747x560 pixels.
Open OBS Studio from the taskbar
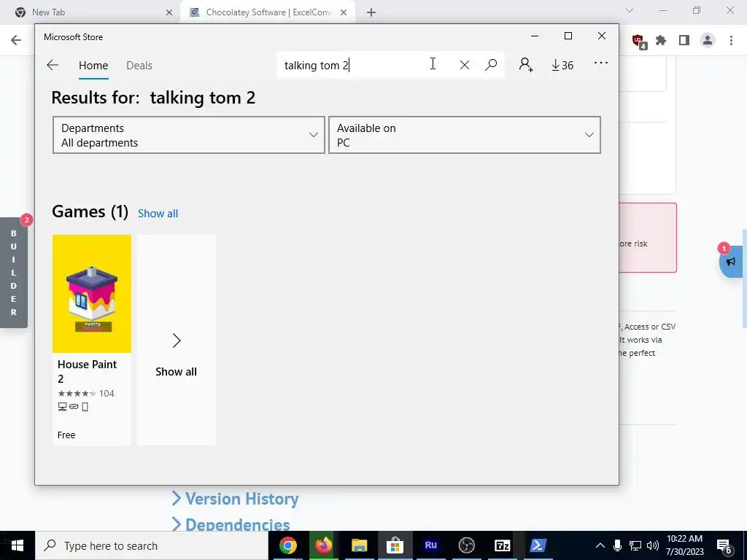[x=466, y=545]
